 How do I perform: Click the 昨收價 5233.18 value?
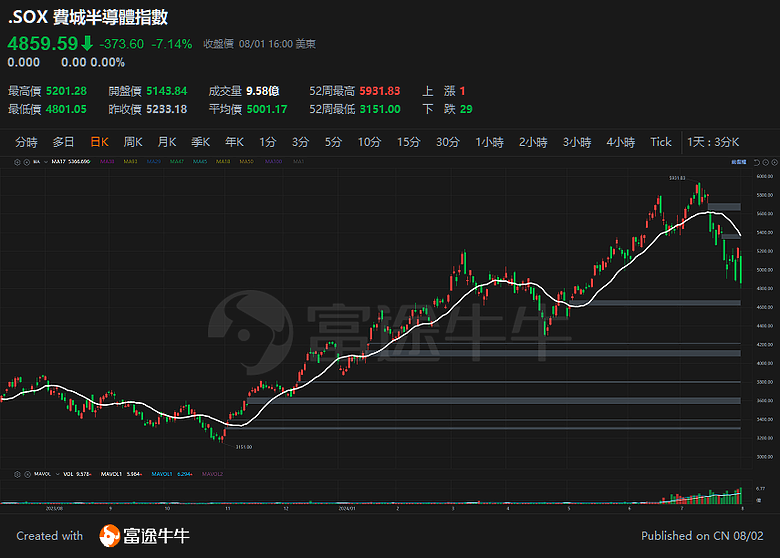click(x=167, y=109)
